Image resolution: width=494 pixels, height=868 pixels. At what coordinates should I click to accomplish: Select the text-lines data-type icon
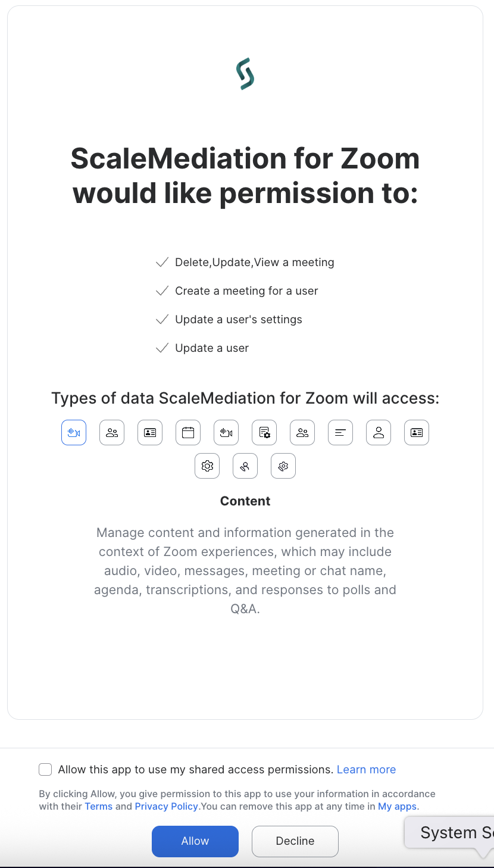(x=340, y=433)
